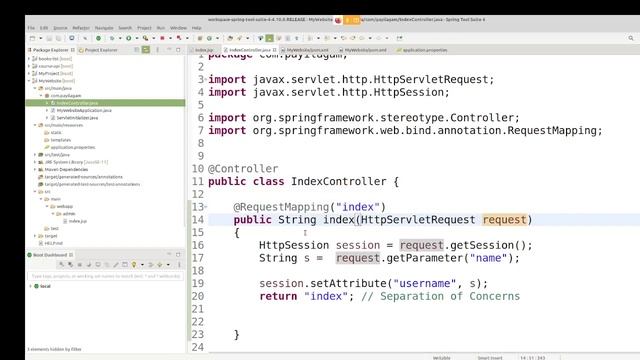The width and height of the screenshot is (640, 360).
Task: Collapse the webapp folder
Action: (x=47, y=207)
